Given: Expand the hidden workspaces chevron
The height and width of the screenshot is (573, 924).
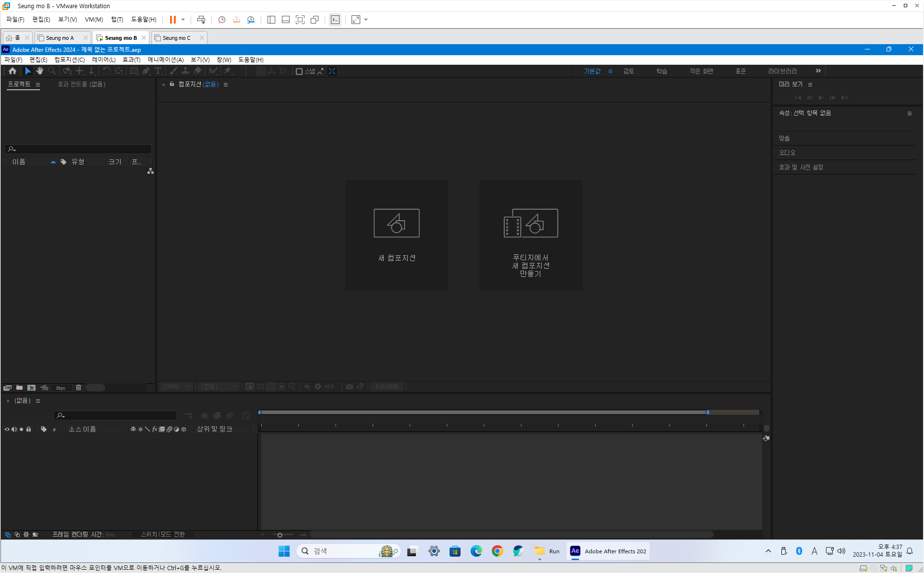Looking at the screenshot, I should coord(818,71).
